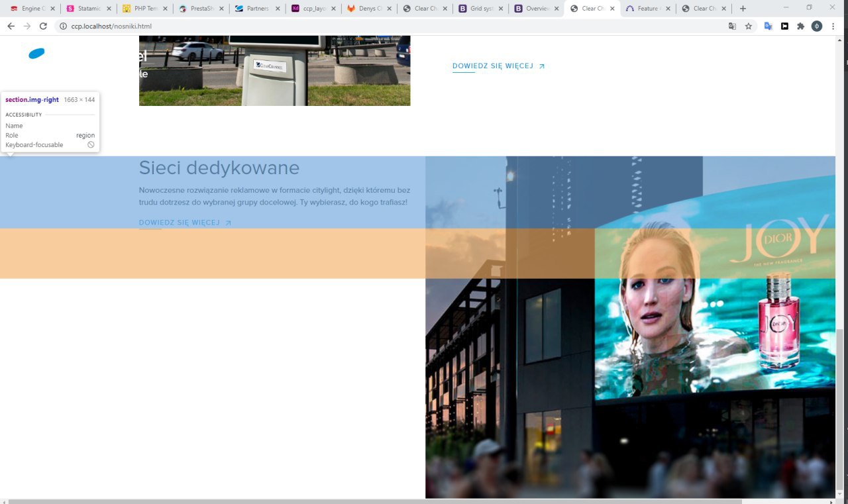The image size is (848, 504).
Task: Open the Extensions puzzle menu
Action: point(800,26)
